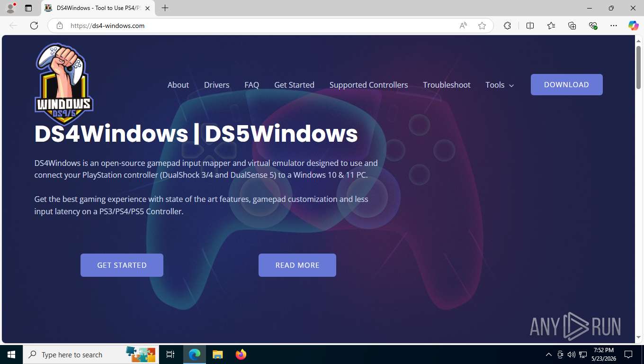Open the notification center icon
The height and width of the screenshot is (364, 644).
click(x=628, y=355)
